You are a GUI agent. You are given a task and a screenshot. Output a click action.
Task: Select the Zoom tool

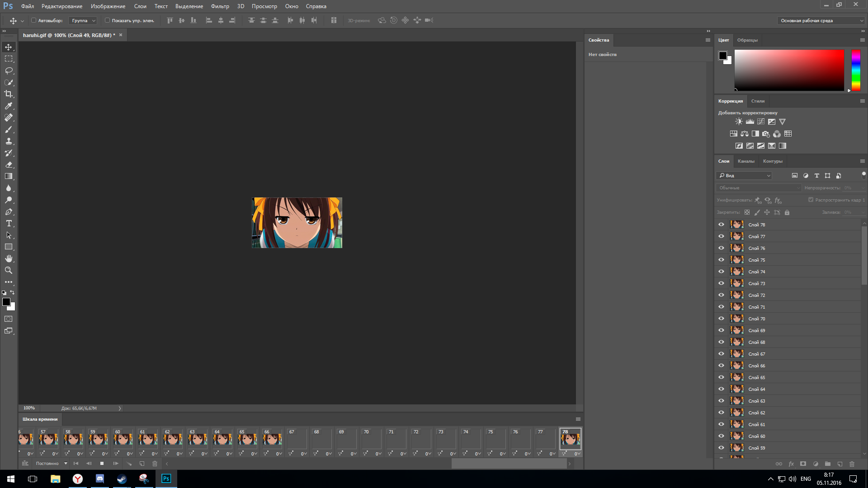pyautogui.click(x=9, y=270)
